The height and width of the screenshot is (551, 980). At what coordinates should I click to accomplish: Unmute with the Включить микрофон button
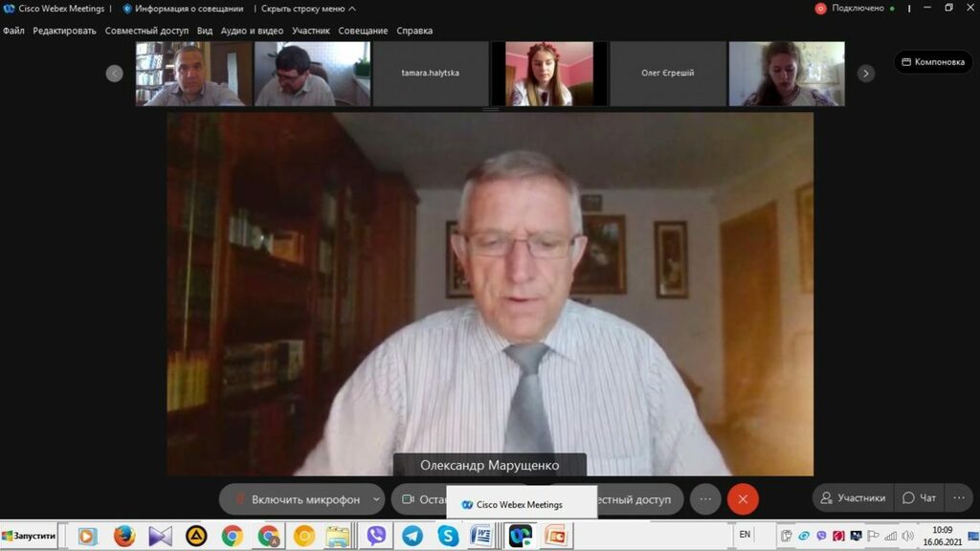295,499
